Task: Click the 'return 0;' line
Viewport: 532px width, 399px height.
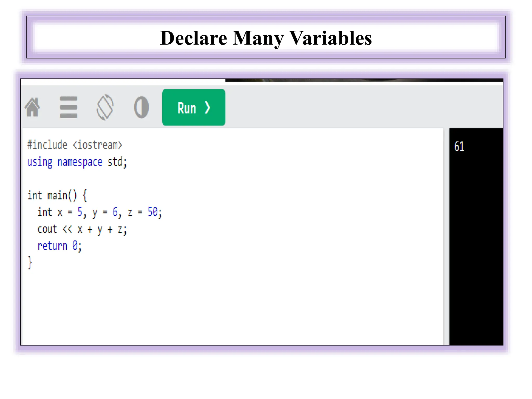Action: tap(59, 246)
